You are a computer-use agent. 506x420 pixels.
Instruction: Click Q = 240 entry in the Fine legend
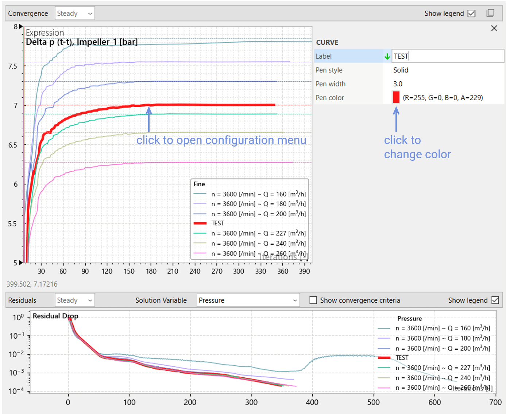click(x=250, y=244)
